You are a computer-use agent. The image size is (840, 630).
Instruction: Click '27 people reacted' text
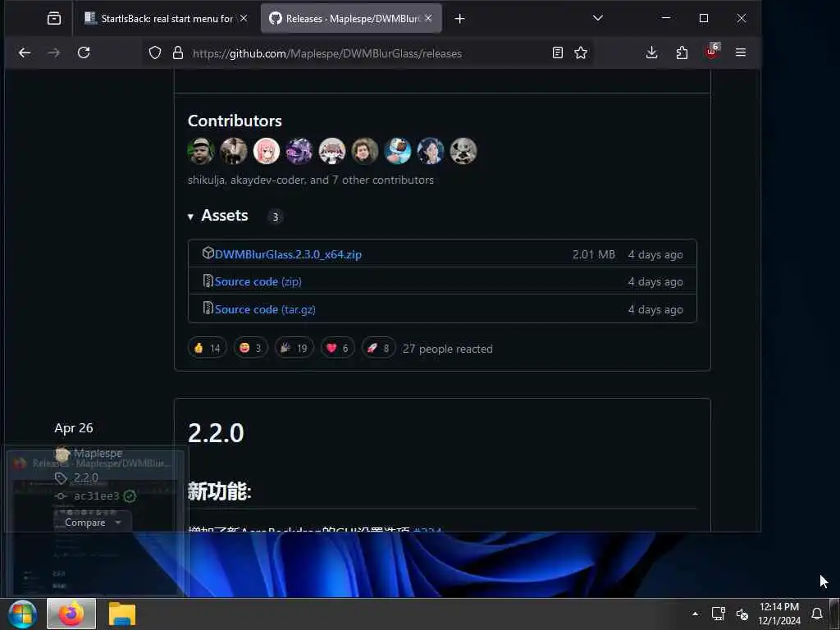(447, 349)
